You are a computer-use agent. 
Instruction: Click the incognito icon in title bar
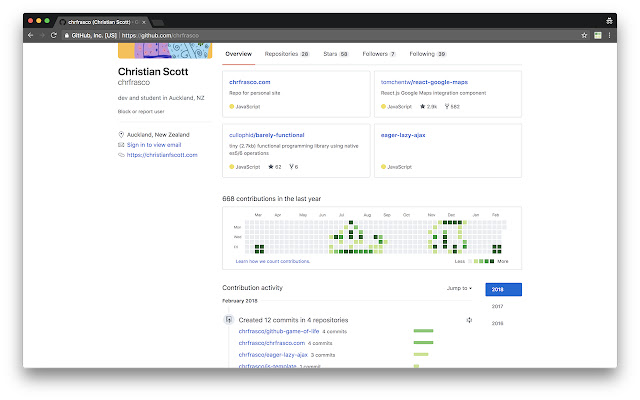coord(609,21)
